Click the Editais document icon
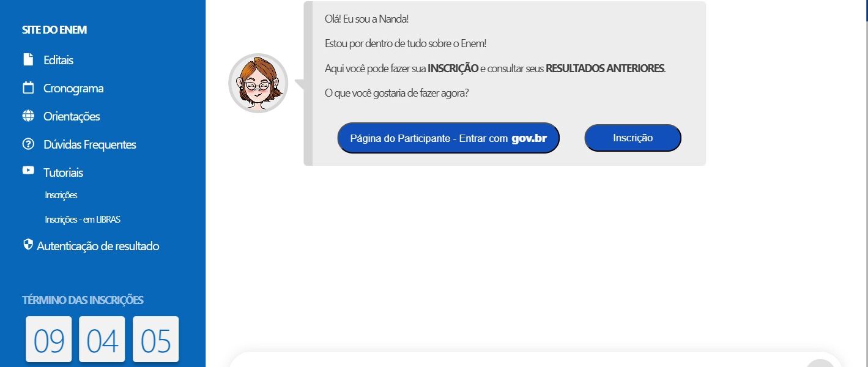 coord(28,59)
